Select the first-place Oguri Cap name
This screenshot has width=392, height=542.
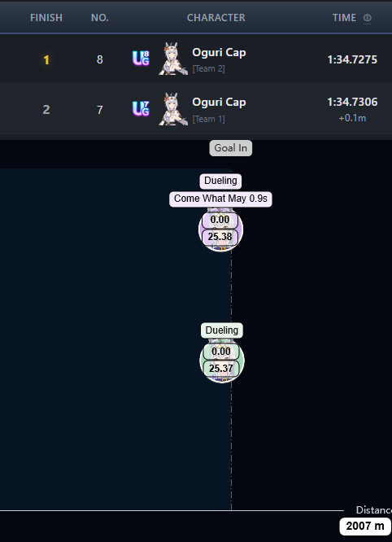[219, 53]
